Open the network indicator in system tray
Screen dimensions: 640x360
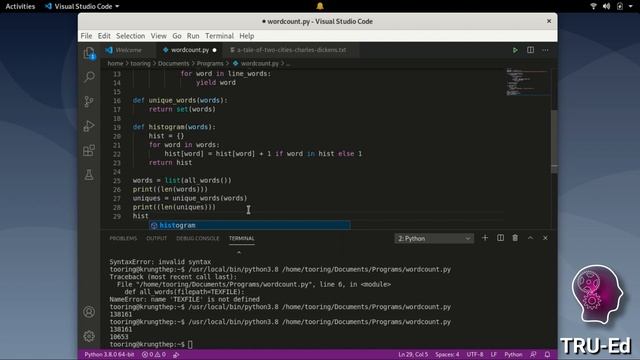coord(593,6)
